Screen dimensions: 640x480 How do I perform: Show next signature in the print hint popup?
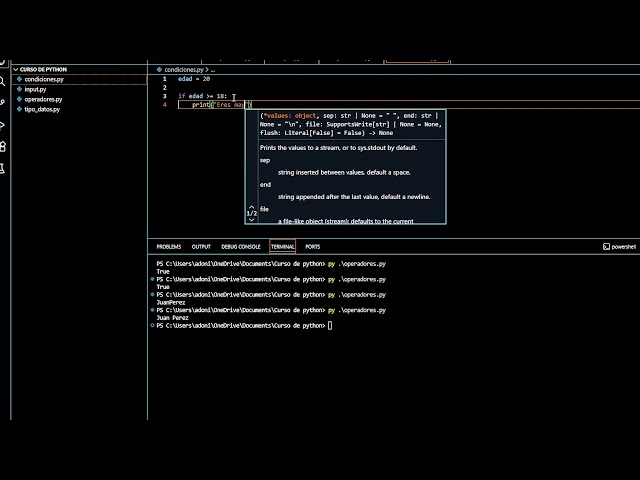point(251,220)
